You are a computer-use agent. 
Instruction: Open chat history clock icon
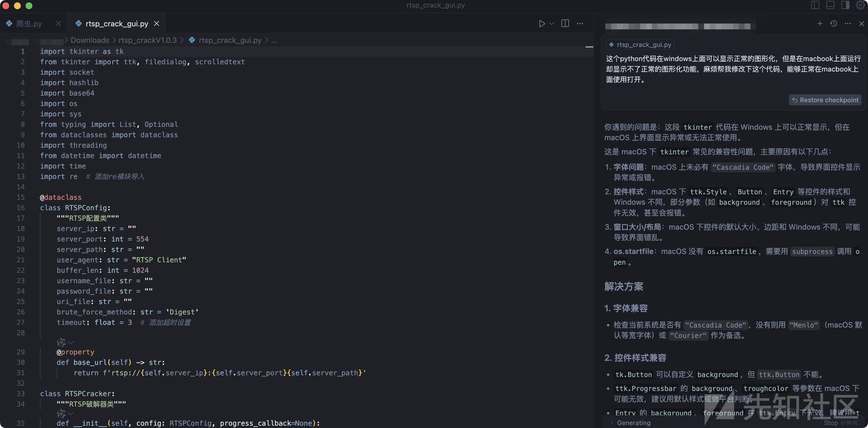pyautogui.click(x=834, y=23)
